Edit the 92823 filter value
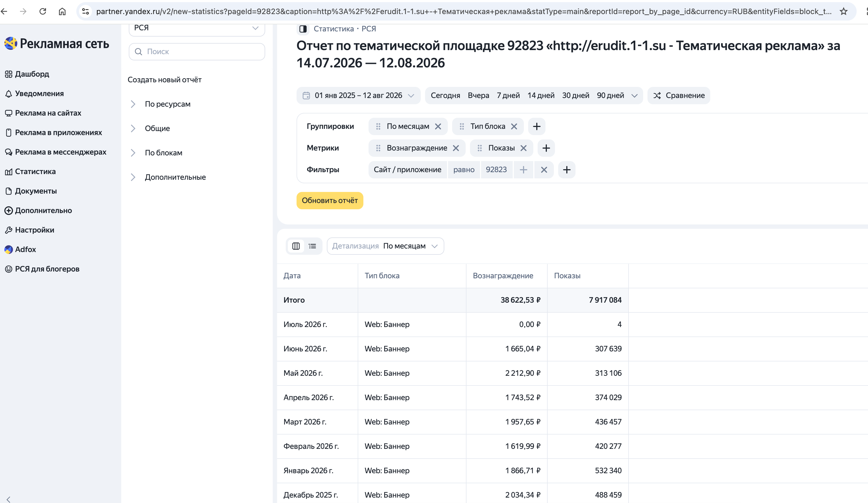The image size is (868, 503). (496, 170)
